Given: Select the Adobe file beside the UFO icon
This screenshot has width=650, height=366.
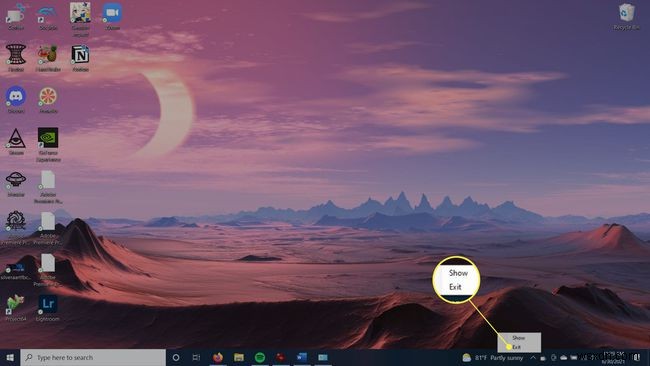Looking at the screenshot, I should pyautogui.click(x=48, y=187).
